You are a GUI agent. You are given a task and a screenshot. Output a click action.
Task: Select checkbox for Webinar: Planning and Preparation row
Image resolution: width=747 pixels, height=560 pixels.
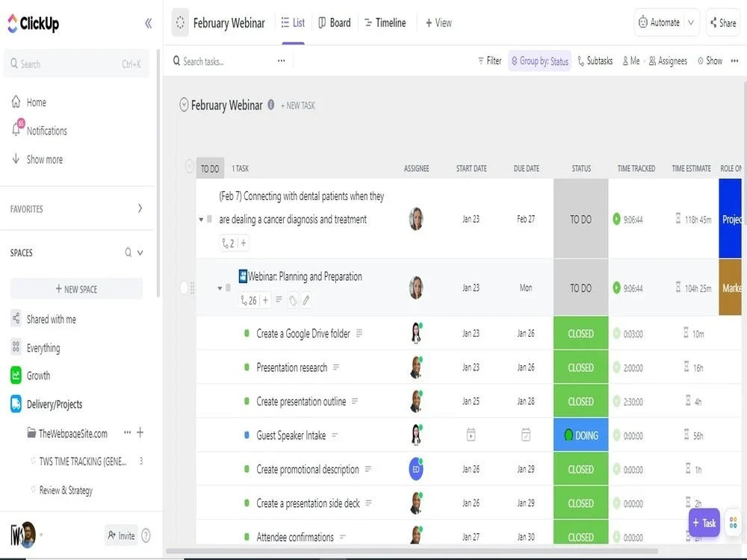click(x=184, y=287)
